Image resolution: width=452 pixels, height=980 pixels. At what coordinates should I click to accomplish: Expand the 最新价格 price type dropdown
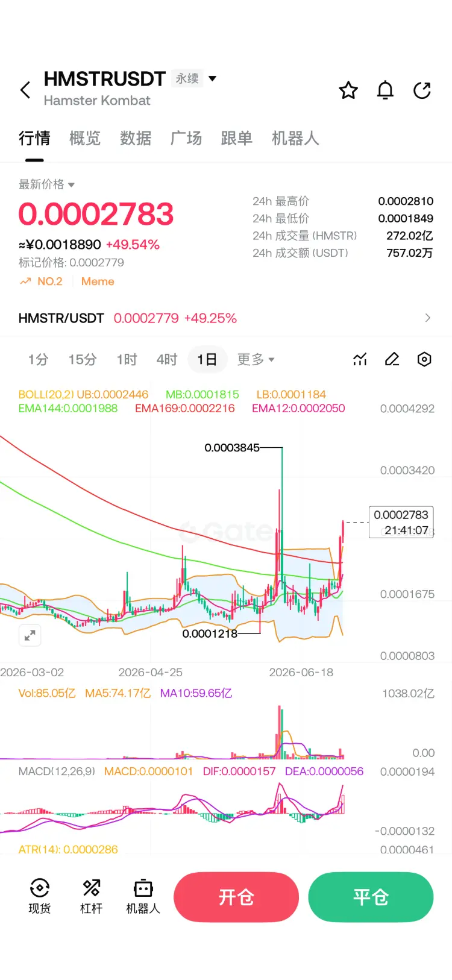coord(72,185)
